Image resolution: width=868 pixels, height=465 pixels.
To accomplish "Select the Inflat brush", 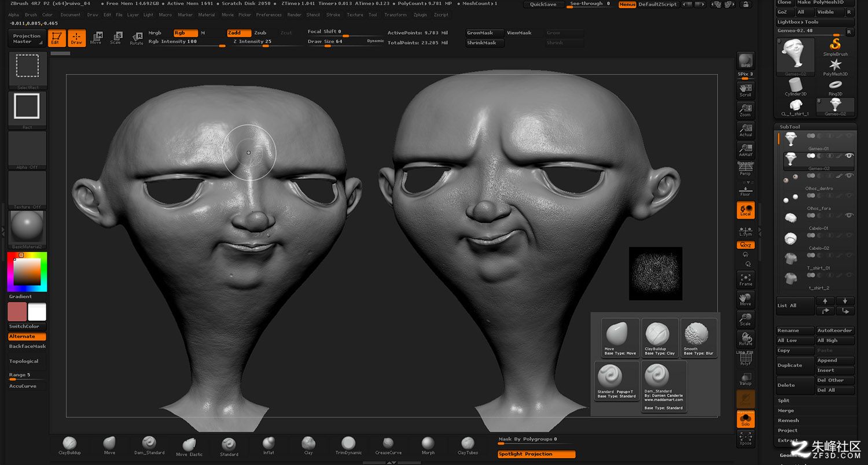I will (269, 446).
